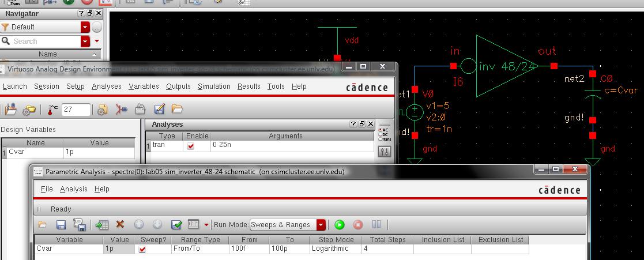Click the greyed Move Up arrow icon
This screenshot has width=644, height=260.
(139, 225)
